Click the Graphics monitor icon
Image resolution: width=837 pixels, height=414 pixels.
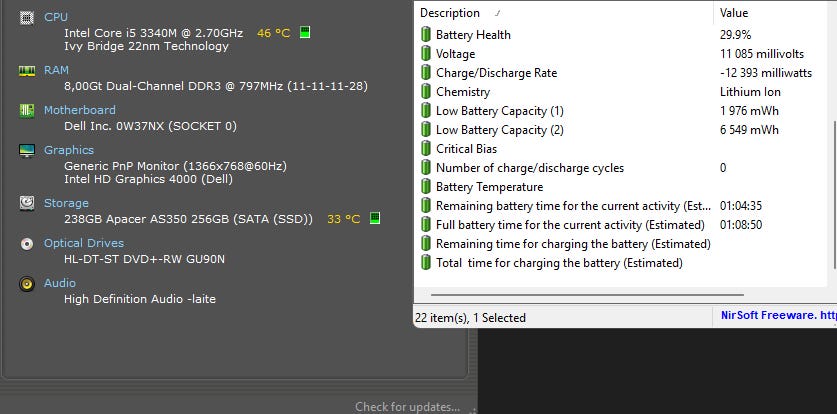pos(27,150)
